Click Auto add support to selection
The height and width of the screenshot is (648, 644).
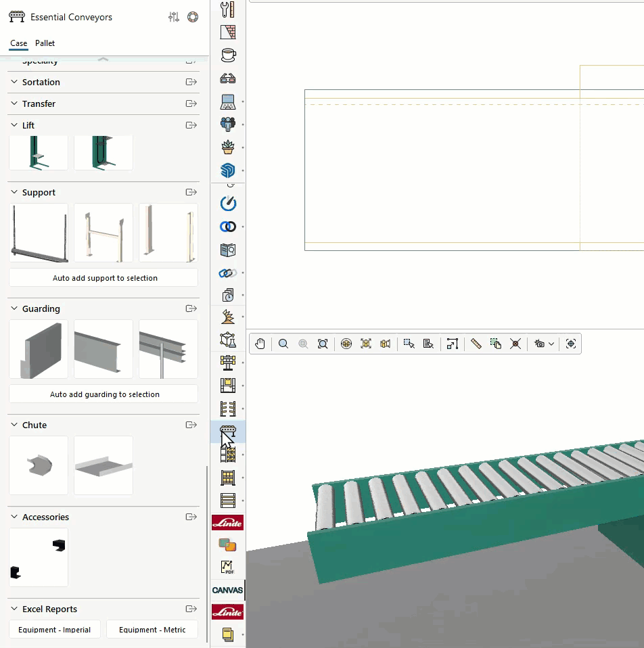(x=103, y=278)
